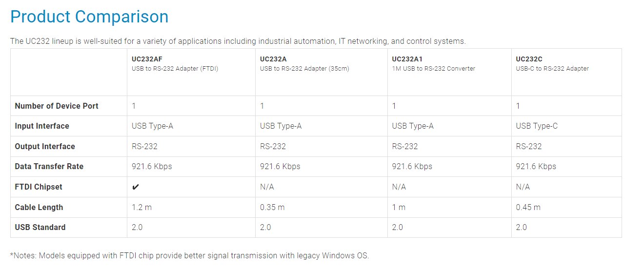Click the USB Type-C input interface cell

point(537,126)
